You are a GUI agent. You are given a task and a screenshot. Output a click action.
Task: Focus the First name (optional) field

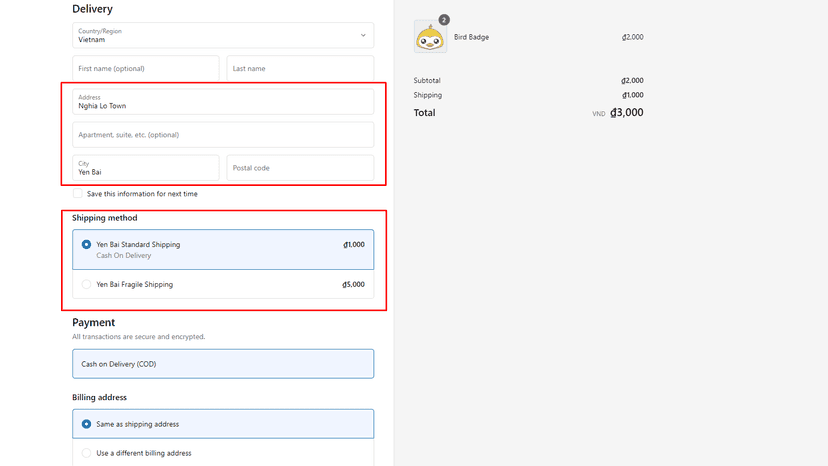[x=146, y=69]
